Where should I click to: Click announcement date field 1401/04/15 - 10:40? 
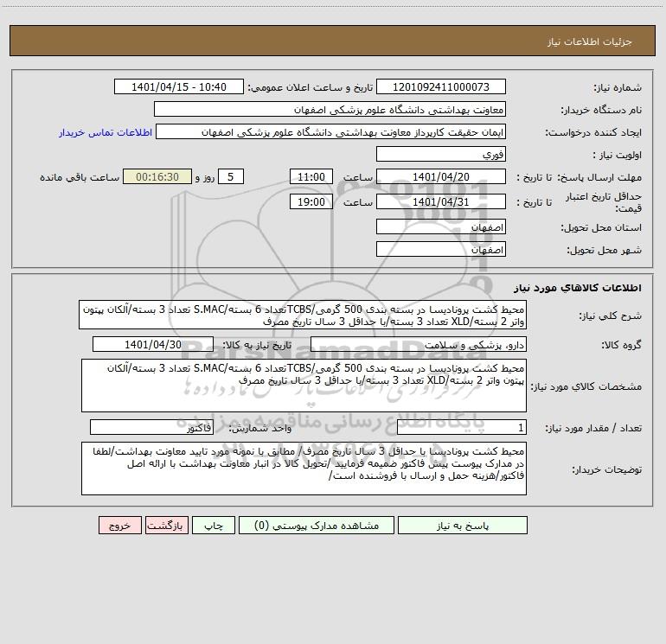click(179, 87)
